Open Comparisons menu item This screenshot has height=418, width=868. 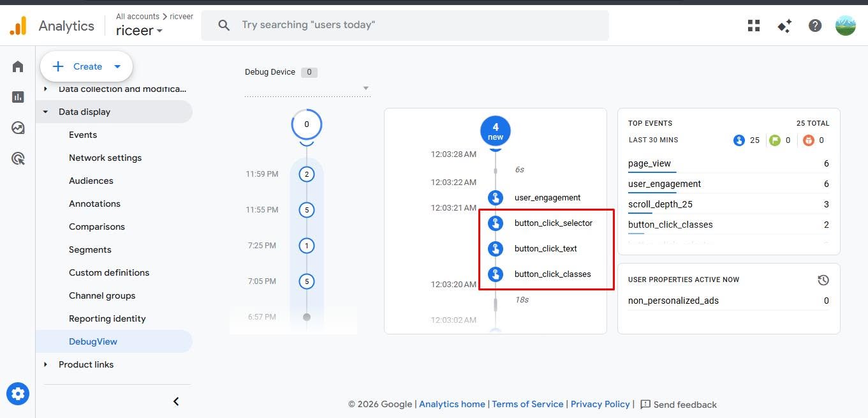coord(97,227)
